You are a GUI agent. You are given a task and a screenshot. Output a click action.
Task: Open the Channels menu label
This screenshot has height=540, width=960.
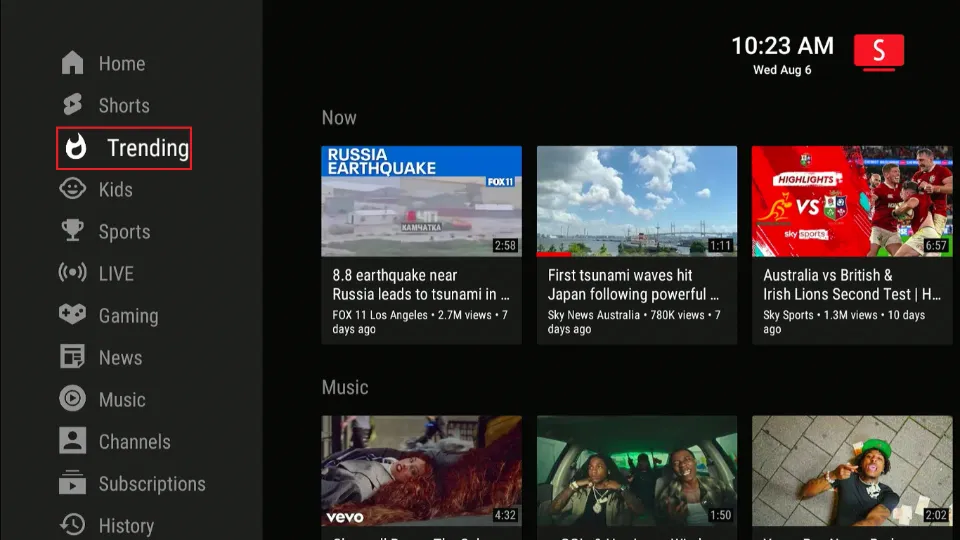point(135,442)
